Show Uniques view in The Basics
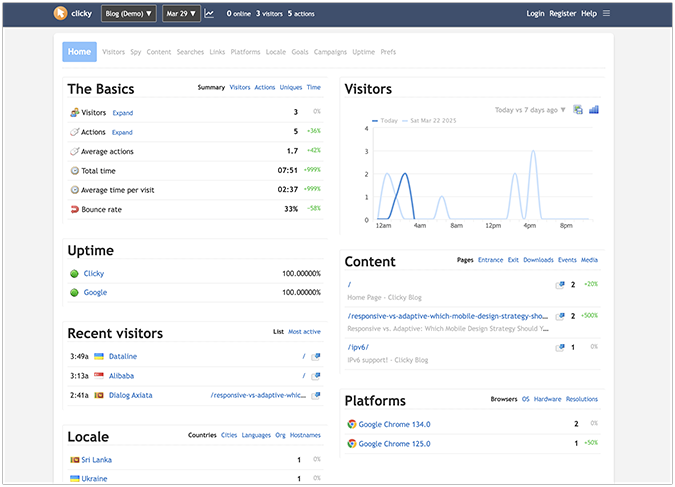 pyautogui.click(x=291, y=87)
